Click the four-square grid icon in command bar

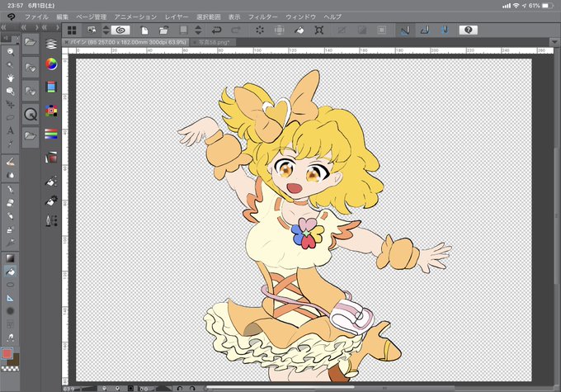[72, 31]
